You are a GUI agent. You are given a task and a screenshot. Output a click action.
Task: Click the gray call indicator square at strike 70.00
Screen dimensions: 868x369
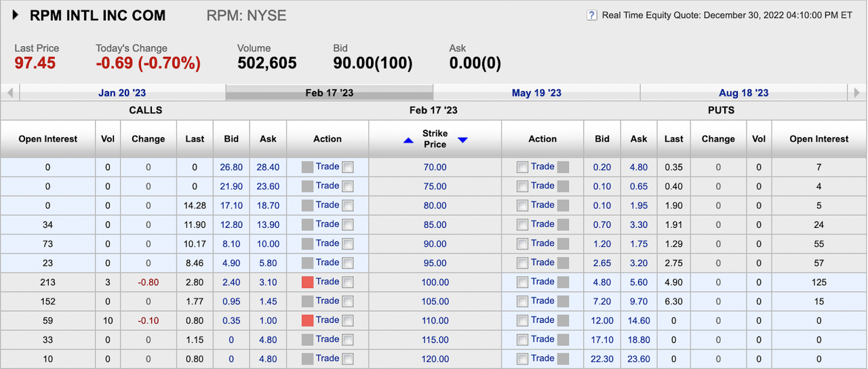(307, 168)
